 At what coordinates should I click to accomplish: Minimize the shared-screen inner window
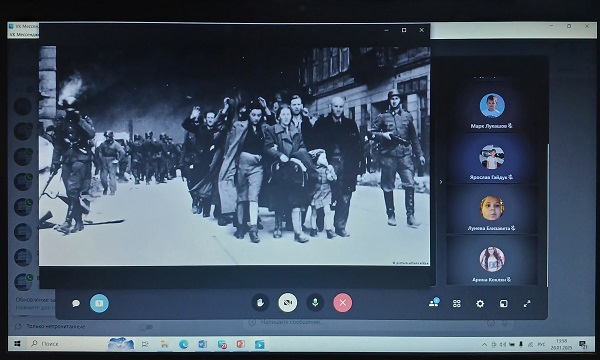point(386,30)
